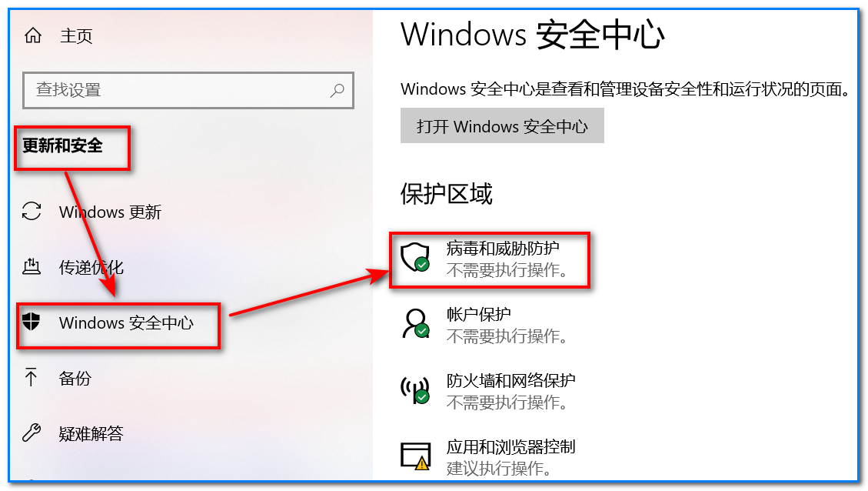Select 备份 in the sidebar
This screenshot has width=868, height=491.
point(75,378)
